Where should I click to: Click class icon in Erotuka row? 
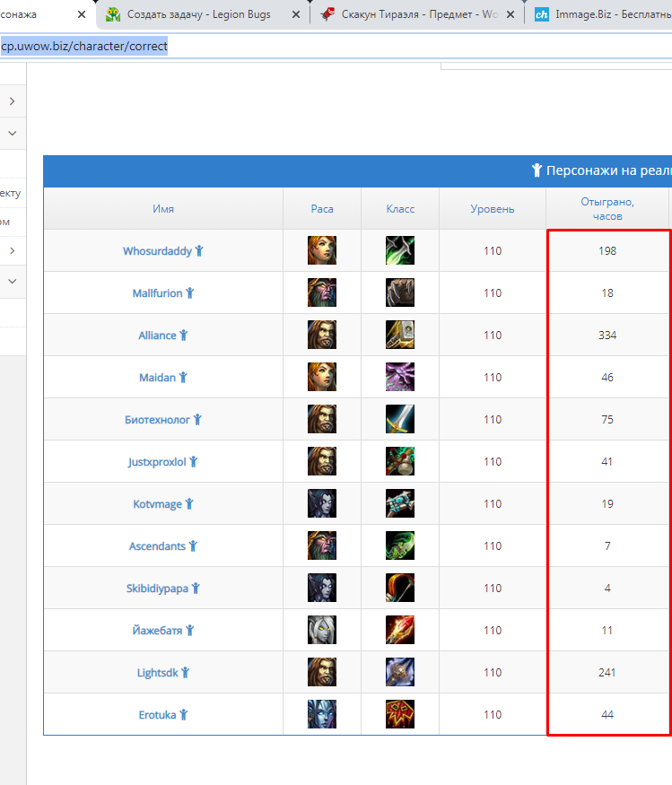coord(400,714)
